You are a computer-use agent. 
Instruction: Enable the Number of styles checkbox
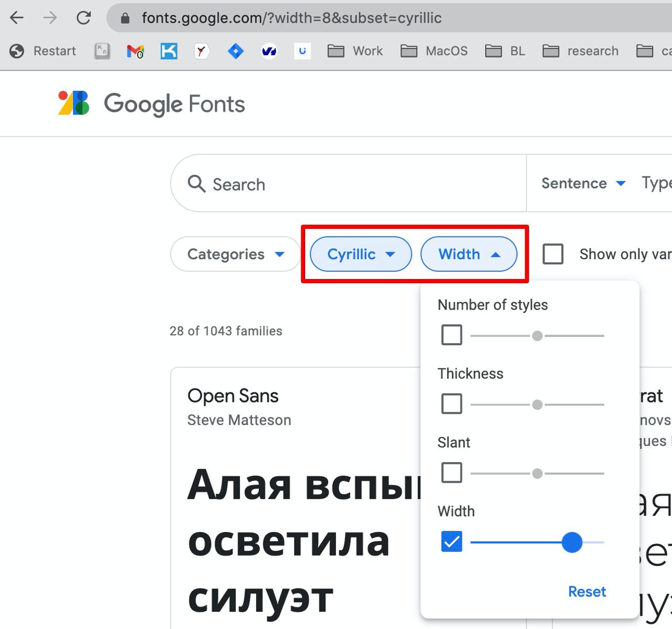[x=452, y=335]
